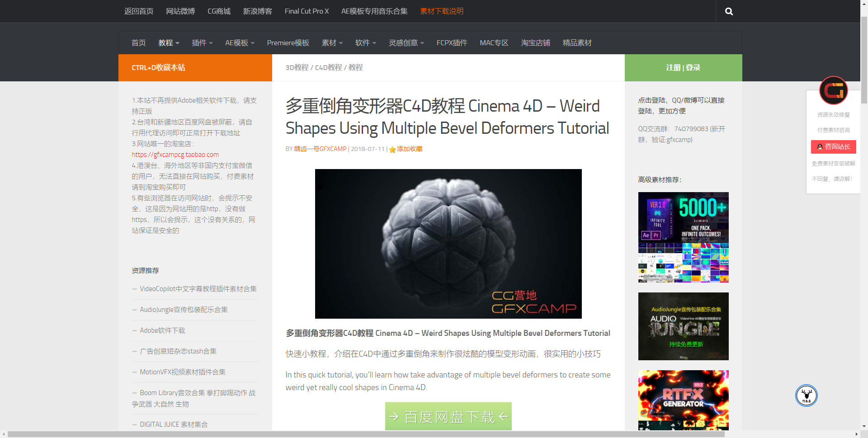Click the QQ penguin icon on 咨询站长
The height and width of the screenshot is (438, 868).
pyautogui.click(x=820, y=147)
